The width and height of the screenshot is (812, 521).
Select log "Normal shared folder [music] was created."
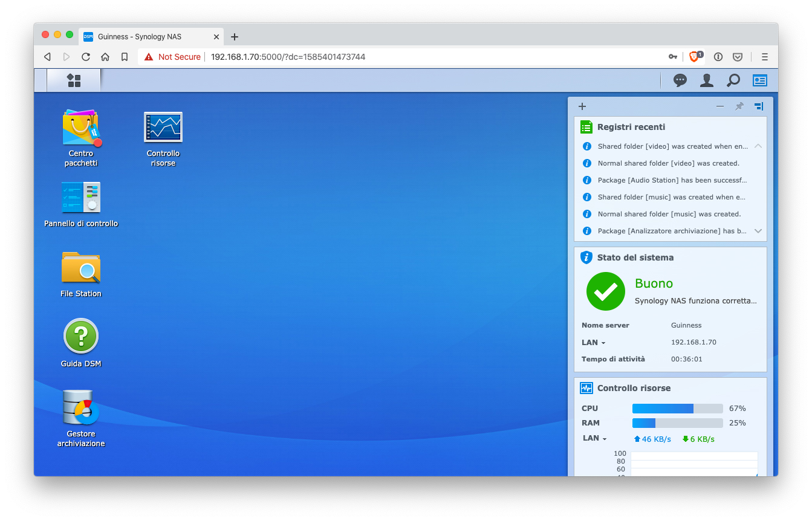click(669, 214)
